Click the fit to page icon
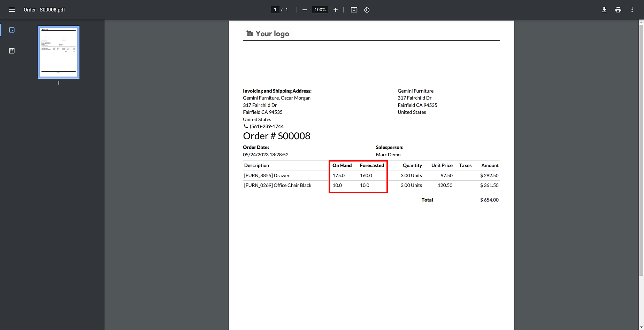 (x=354, y=10)
